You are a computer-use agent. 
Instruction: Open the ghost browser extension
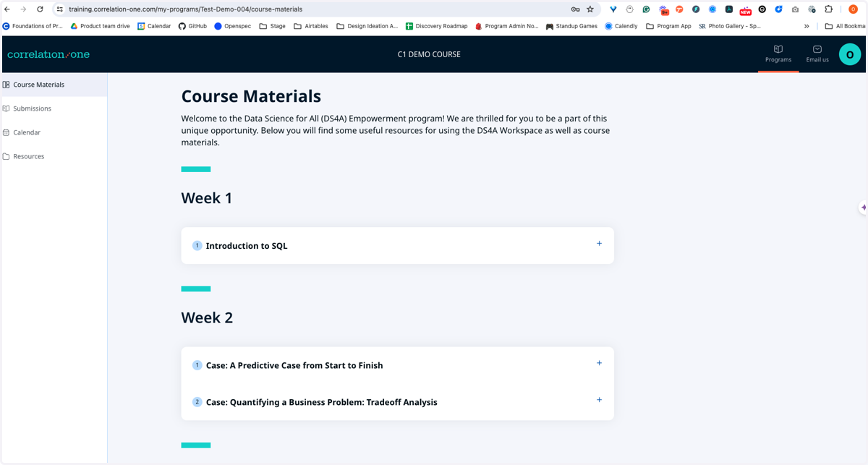(x=629, y=9)
